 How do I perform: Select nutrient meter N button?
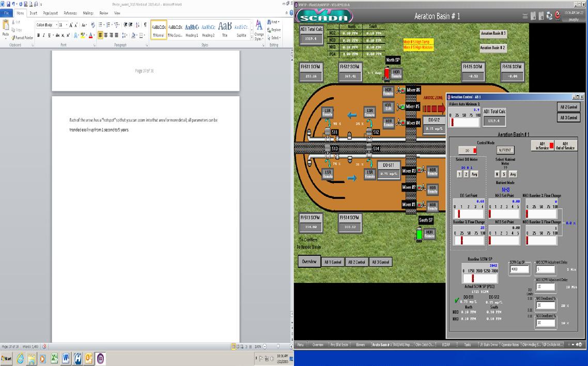[x=497, y=174]
